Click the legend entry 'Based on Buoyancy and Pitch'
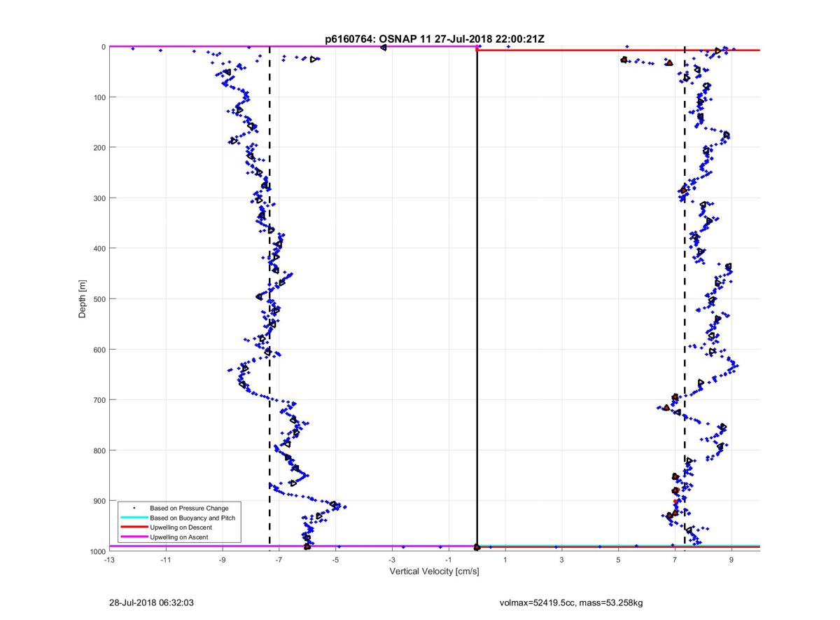 pyautogui.click(x=192, y=518)
